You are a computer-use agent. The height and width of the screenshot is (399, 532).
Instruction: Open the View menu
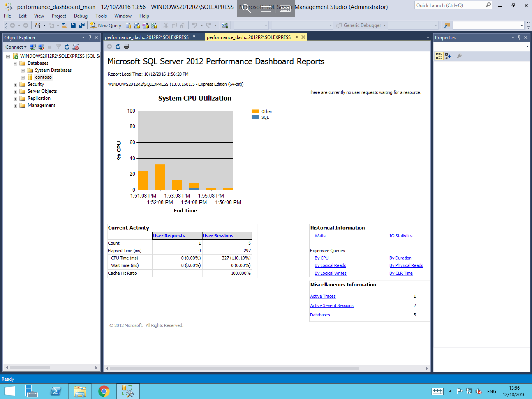pos(39,16)
